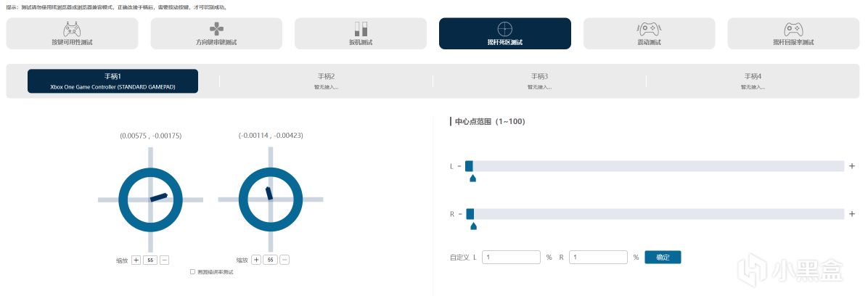Focus the custom L percentage input field
The image size is (868, 296).
click(511, 257)
